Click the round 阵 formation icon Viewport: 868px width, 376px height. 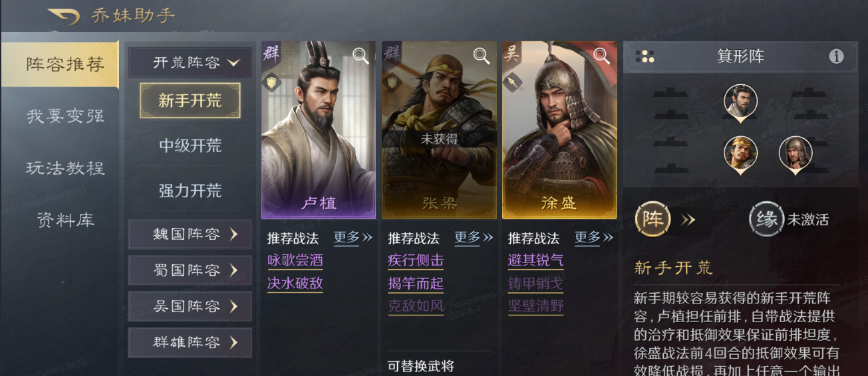point(652,219)
